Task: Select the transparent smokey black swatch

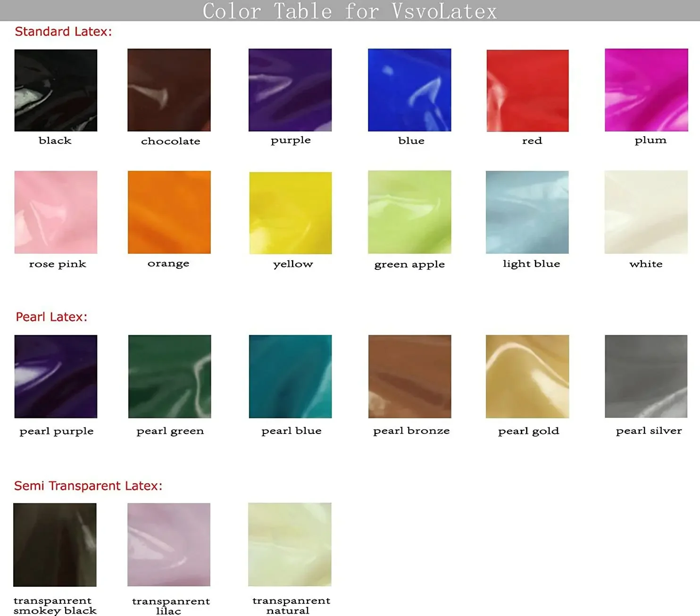Action: pyautogui.click(x=55, y=545)
